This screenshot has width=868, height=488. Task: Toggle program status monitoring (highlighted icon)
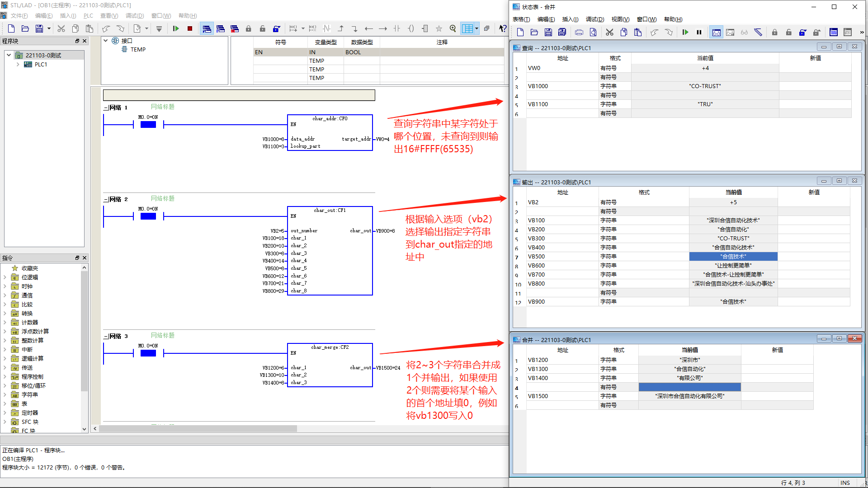click(207, 29)
